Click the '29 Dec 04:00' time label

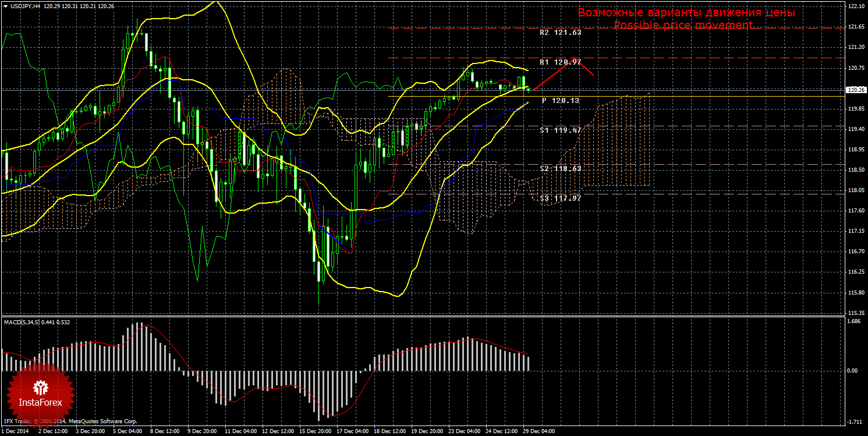(538, 431)
